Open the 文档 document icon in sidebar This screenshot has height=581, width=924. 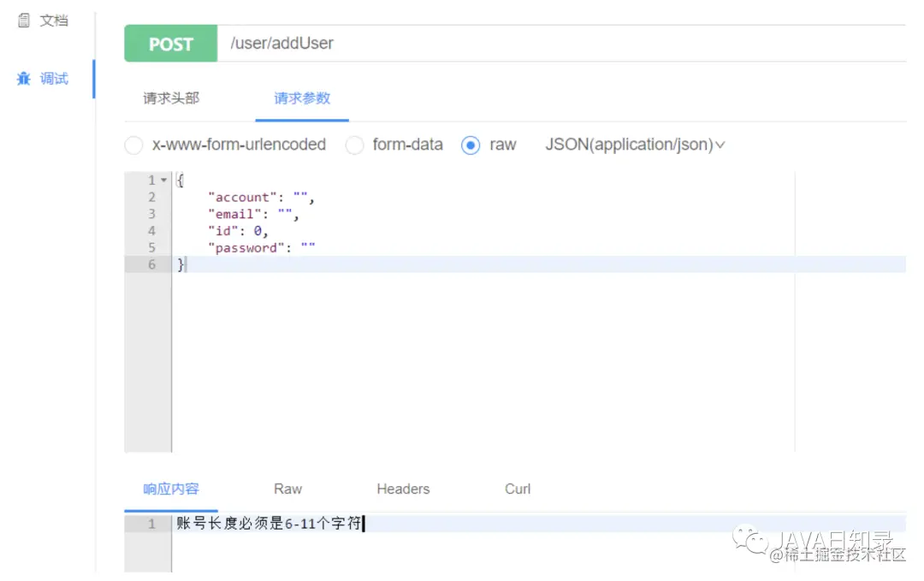tap(24, 21)
